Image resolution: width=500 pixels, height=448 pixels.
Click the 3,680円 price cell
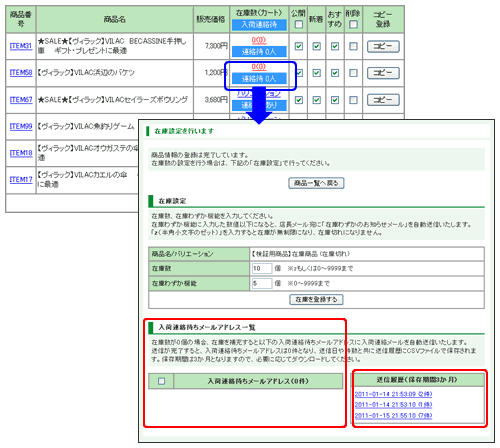coord(211,100)
